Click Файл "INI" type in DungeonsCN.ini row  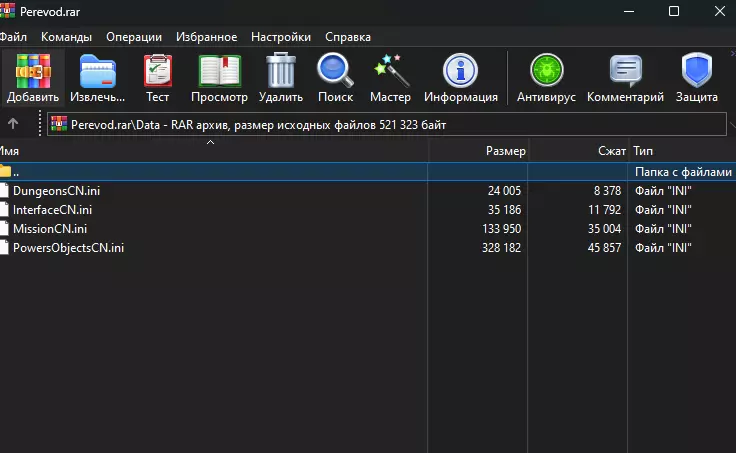pyautogui.click(x=663, y=191)
